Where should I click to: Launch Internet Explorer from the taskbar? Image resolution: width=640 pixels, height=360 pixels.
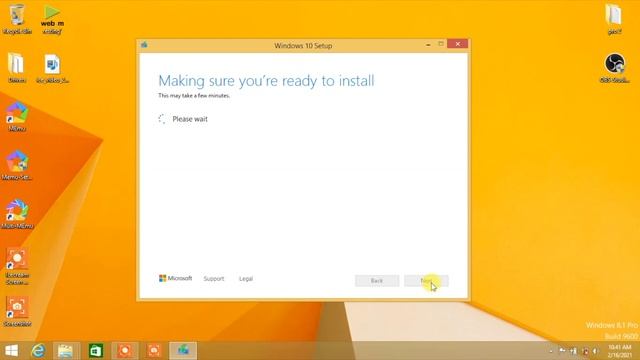click(x=38, y=351)
